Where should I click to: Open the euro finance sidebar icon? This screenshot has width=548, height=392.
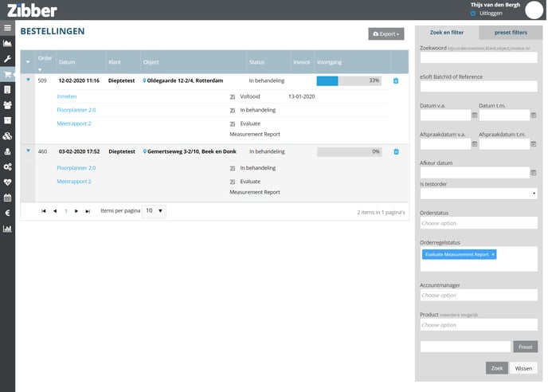pos(7,213)
